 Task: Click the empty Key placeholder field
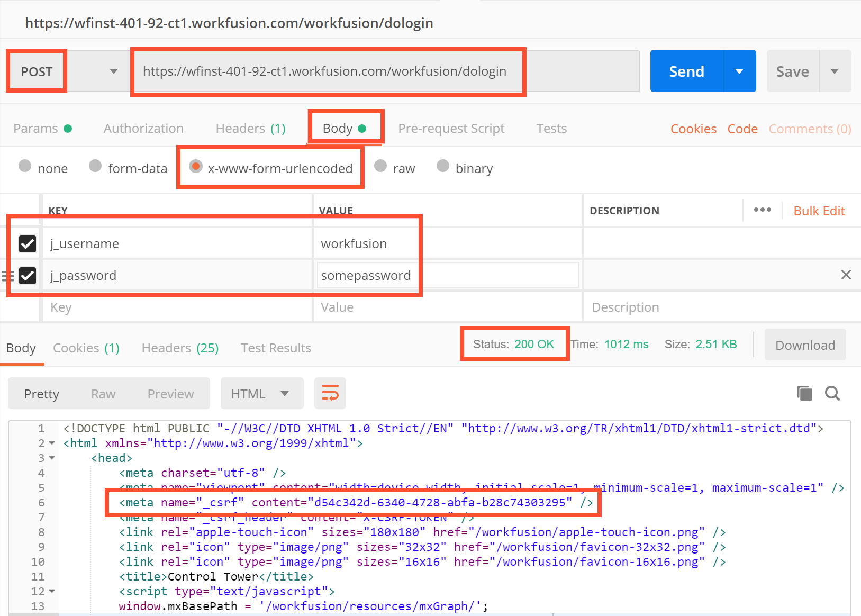(177, 307)
